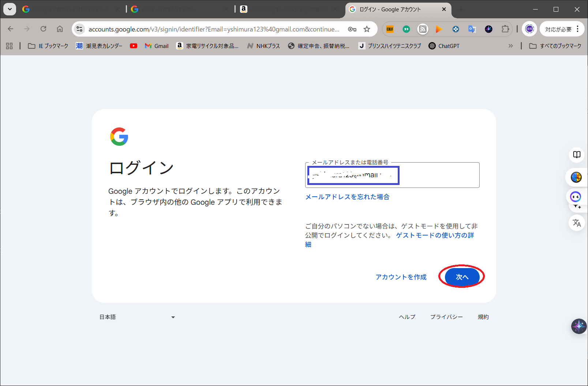This screenshot has height=386, width=588.
Task: Click the password manager key icon
Action: (x=352, y=29)
